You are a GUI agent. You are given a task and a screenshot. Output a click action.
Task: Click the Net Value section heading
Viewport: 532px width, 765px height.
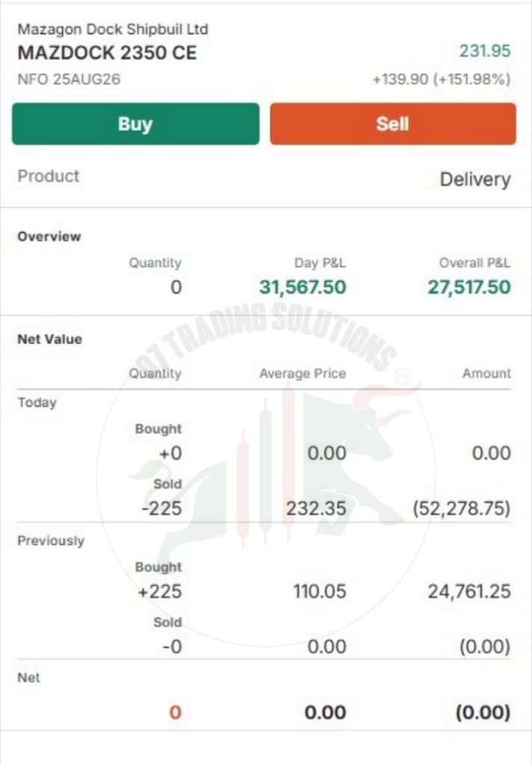tap(50, 339)
